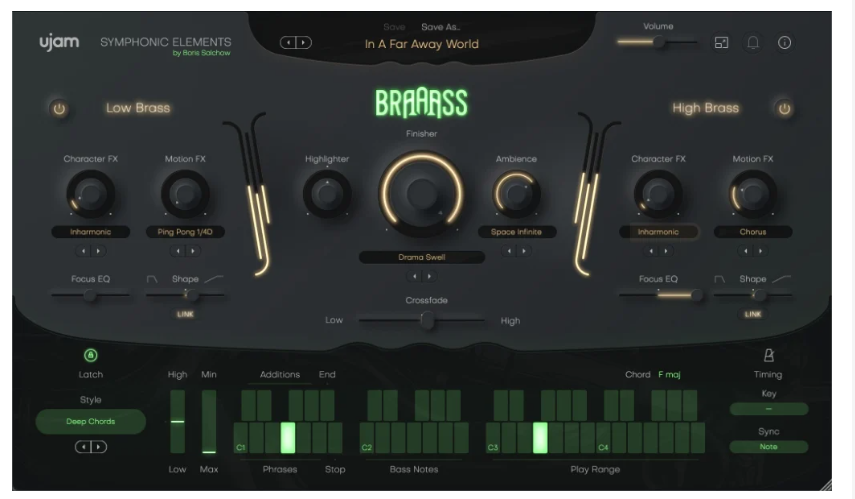Click the large Finisher knob
The height and width of the screenshot is (499, 855).
[422, 193]
